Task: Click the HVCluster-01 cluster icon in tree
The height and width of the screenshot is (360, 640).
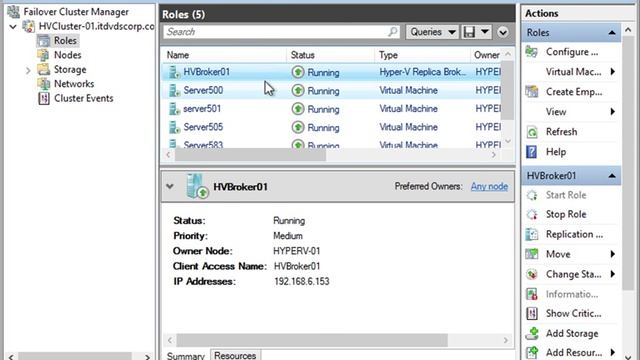Action: click(x=29, y=26)
